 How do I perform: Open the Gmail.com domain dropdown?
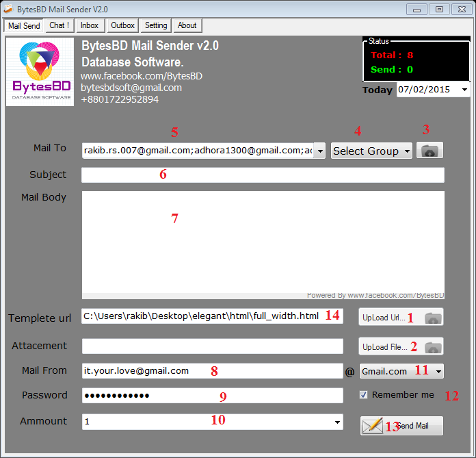point(401,371)
